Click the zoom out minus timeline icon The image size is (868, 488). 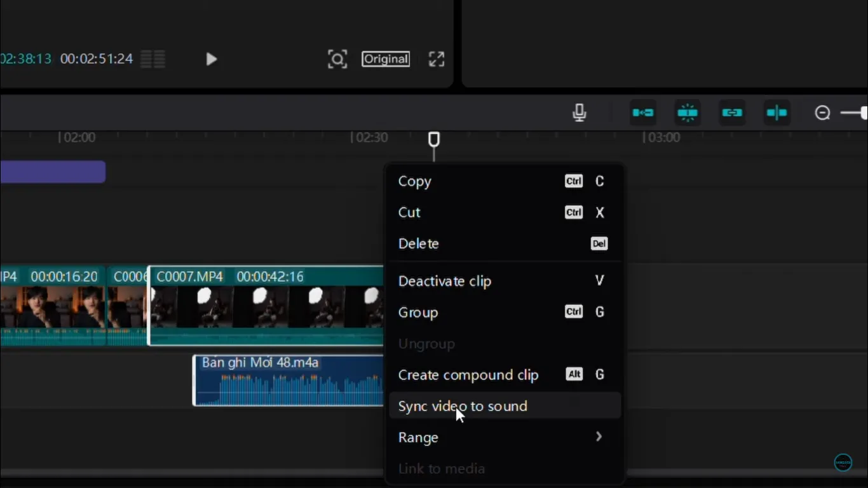(x=823, y=113)
